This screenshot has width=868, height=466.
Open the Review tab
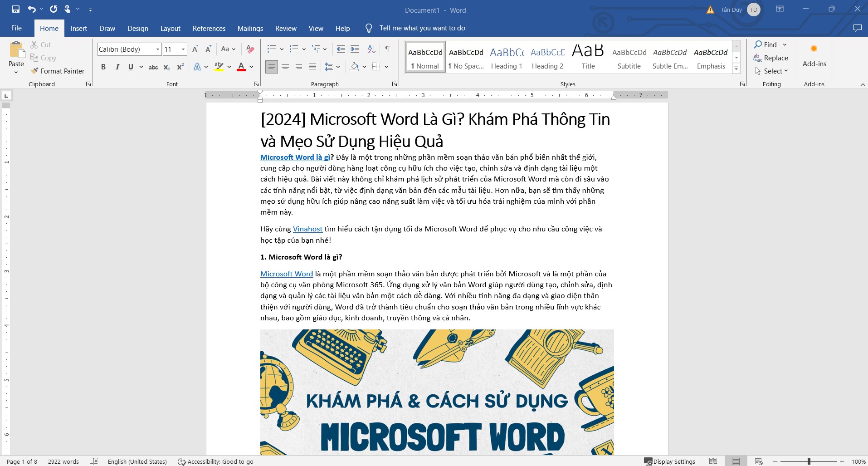click(x=286, y=28)
